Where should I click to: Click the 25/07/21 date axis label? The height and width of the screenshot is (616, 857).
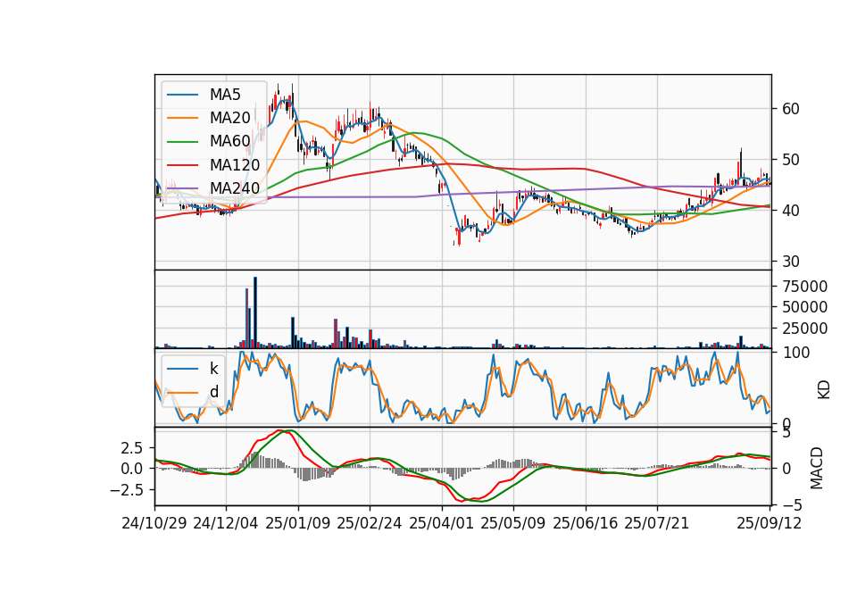(656, 523)
